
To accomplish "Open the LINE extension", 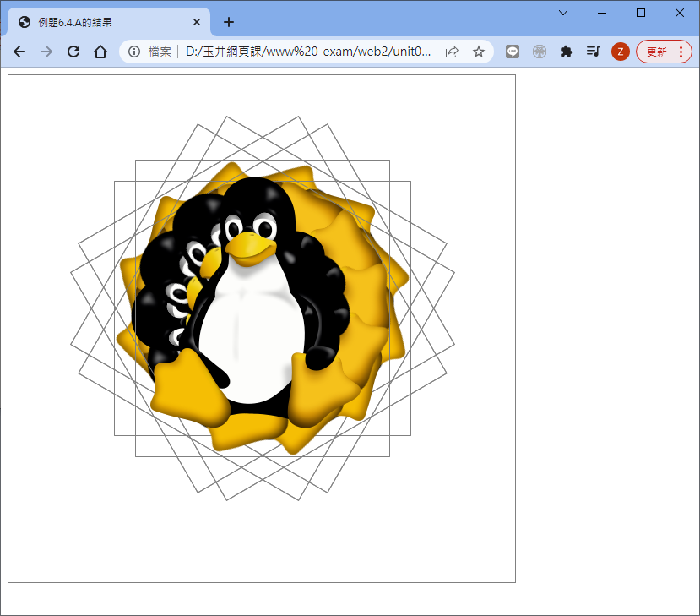I will coord(513,52).
